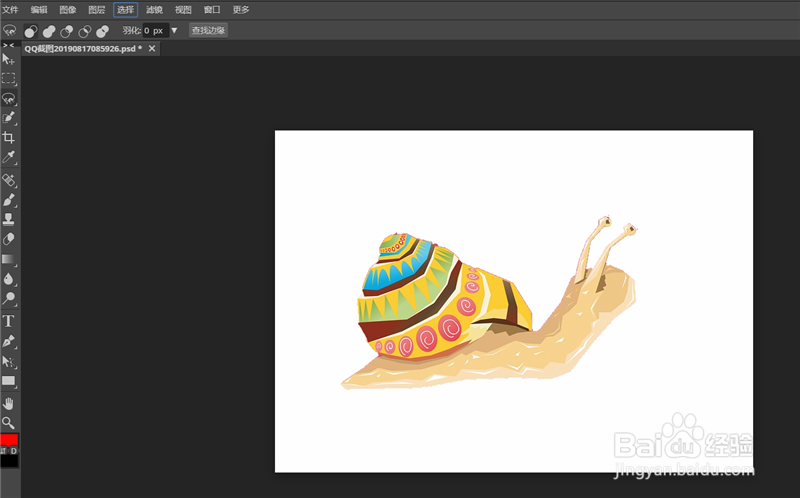Open the black background color swatch

[9, 461]
